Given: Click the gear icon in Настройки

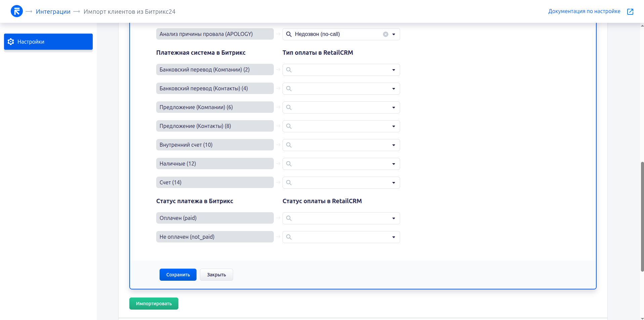Looking at the screenshot, I should 11,42.
